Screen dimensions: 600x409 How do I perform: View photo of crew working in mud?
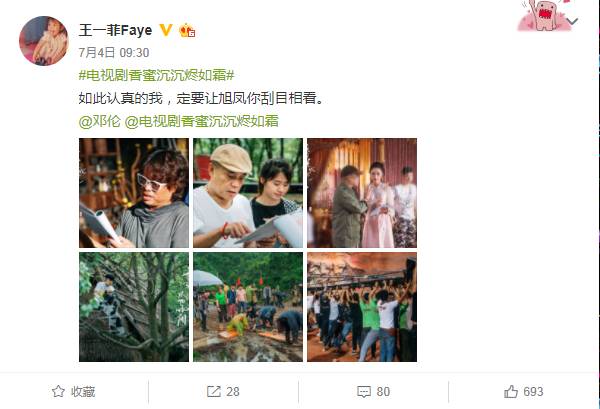248,307
